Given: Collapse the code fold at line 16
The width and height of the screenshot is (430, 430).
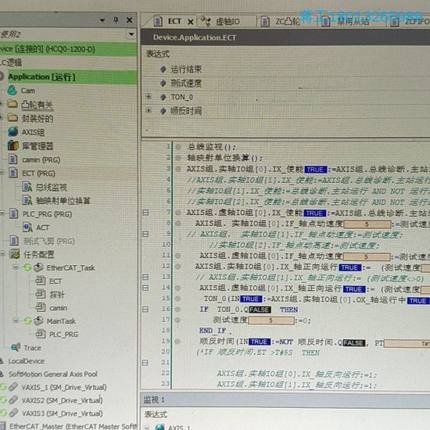Looking at the screenshot, I should coord(146,309).
